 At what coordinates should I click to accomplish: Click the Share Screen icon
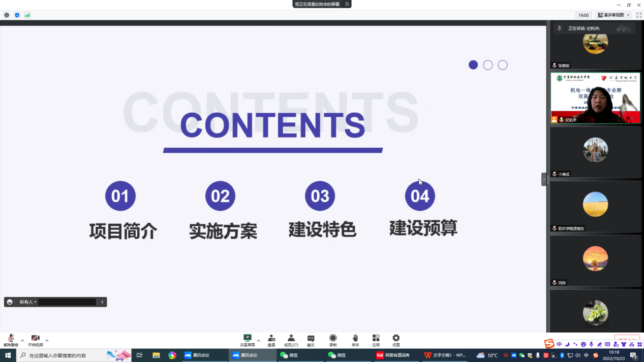pyautogui.click(x=248, y=339)
